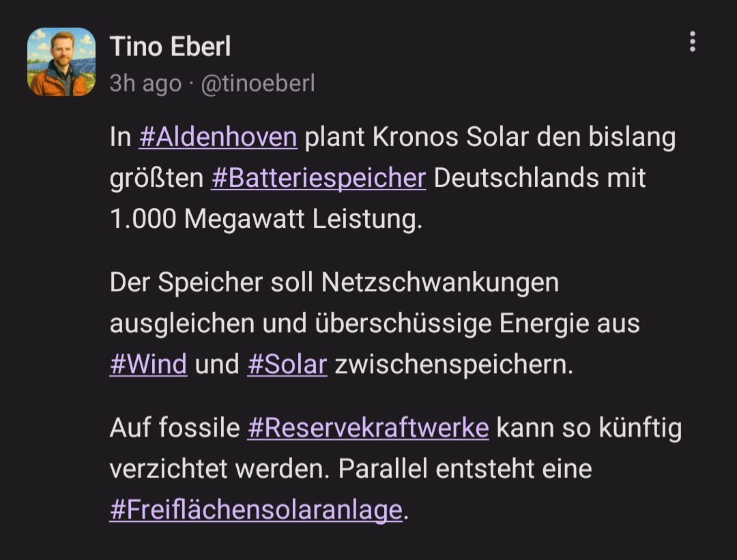
Task: Open the #Reservekraftwerke hashtag
Action: (x=368, y=428)
